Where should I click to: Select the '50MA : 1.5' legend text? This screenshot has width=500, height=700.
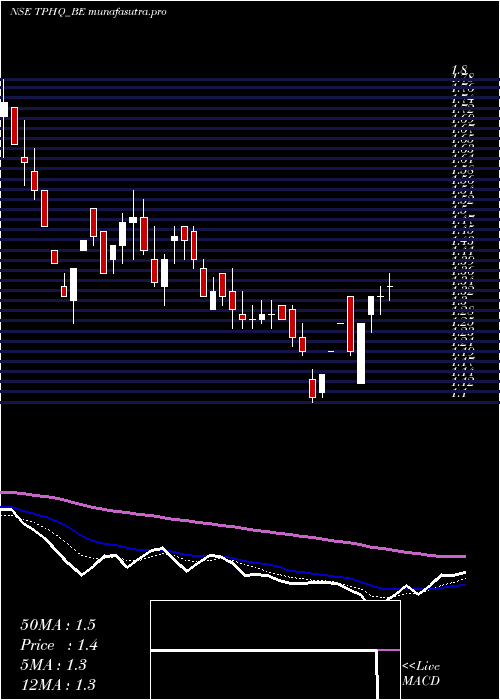(x=58, y=625)
